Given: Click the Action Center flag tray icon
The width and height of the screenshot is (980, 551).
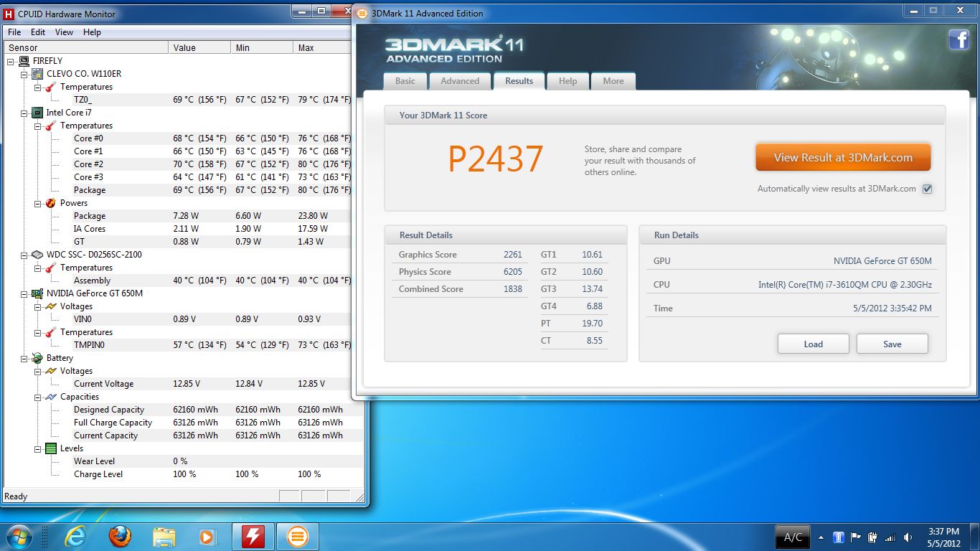Looking at the screenshot, I should (856, 537).
